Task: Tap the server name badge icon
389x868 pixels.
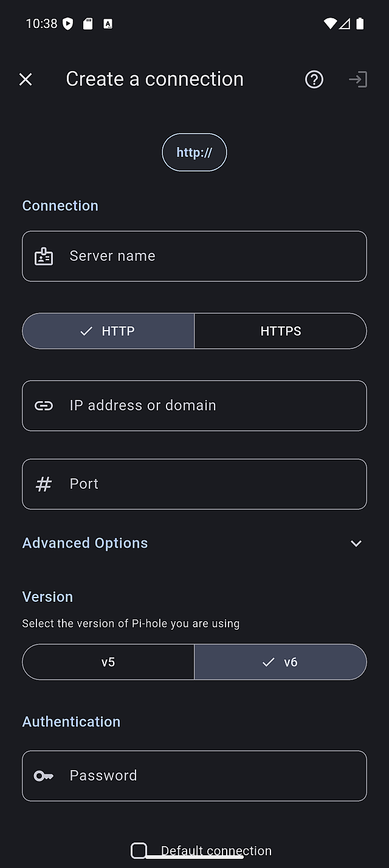Action: click(44, 257)
